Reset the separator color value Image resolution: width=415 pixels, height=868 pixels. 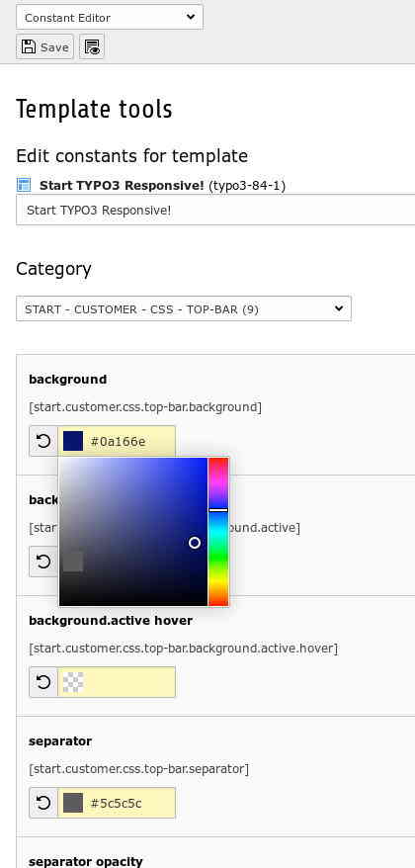[43, 803]
